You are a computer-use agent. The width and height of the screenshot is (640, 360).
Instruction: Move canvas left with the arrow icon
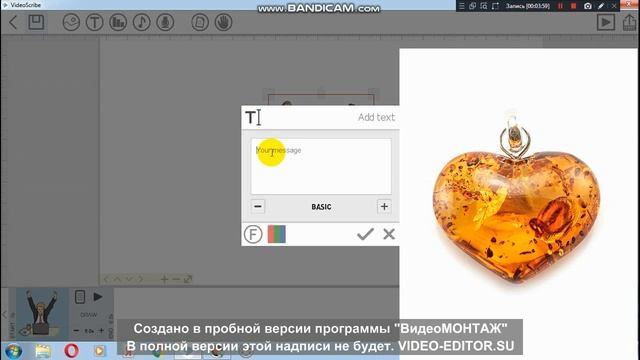tap(106, 279)
